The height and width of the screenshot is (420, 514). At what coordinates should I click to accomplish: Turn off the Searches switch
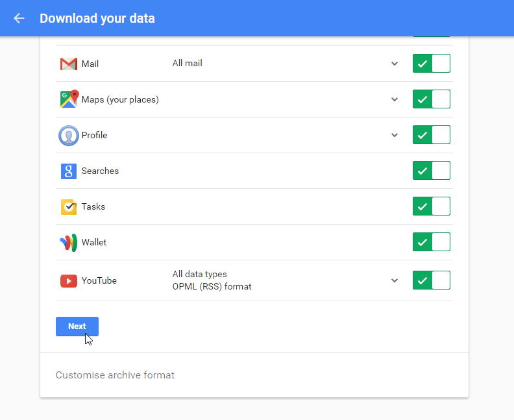pos(432,171)
